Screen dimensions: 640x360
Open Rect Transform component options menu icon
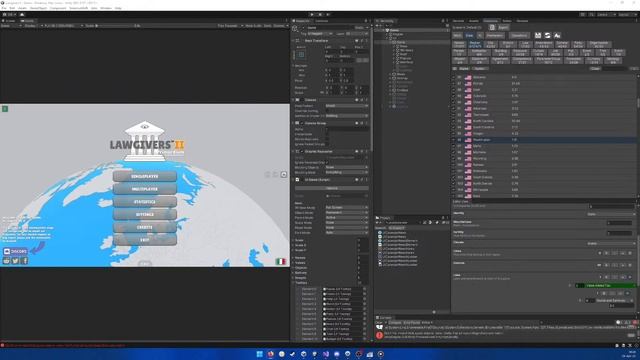coord(366,41)
